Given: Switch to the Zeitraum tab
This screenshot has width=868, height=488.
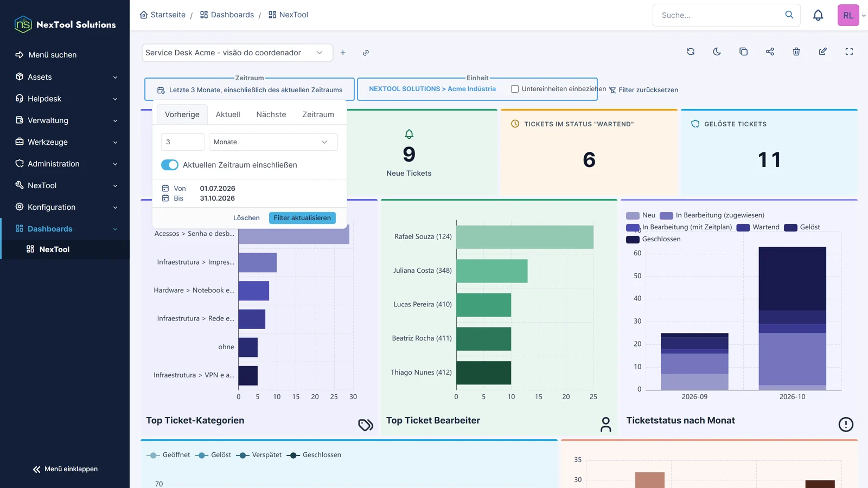Looking at the screenshot, I should (x=318, y=114).
